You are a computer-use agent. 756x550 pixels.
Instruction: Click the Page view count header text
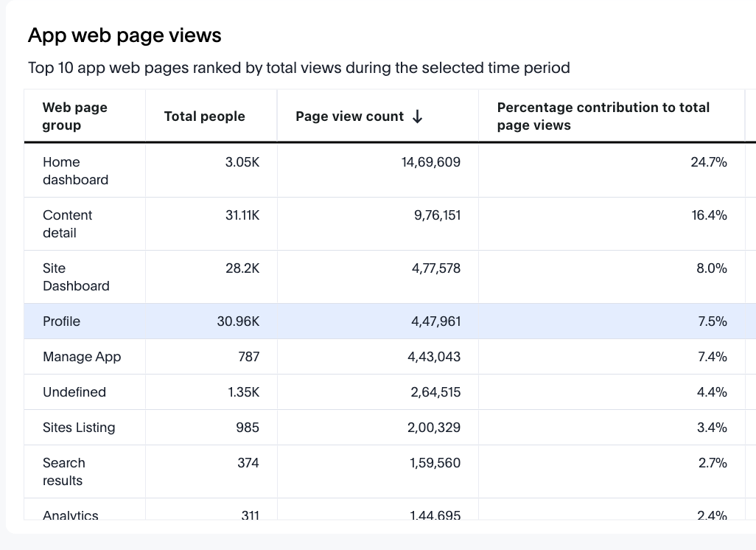point(349,116)
